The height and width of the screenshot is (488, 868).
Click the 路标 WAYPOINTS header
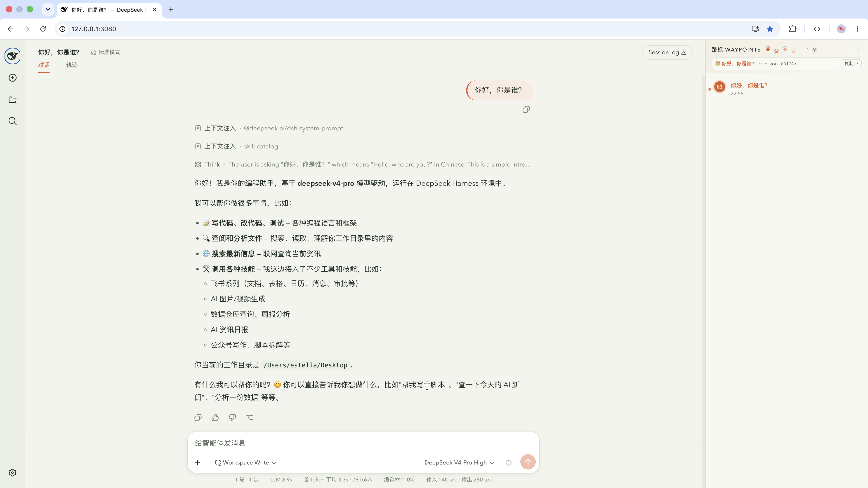pyautogui.click(x=736, y=50)
